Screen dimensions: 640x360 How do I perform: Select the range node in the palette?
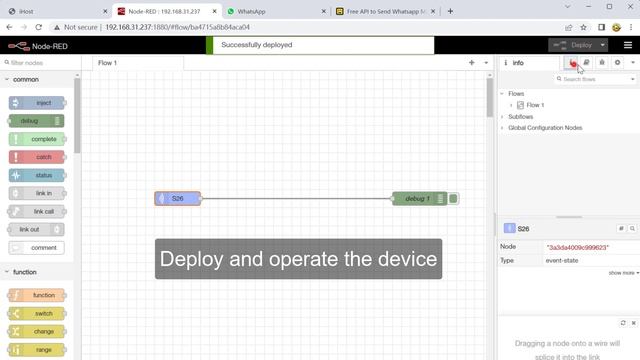(x=37, y=350)
